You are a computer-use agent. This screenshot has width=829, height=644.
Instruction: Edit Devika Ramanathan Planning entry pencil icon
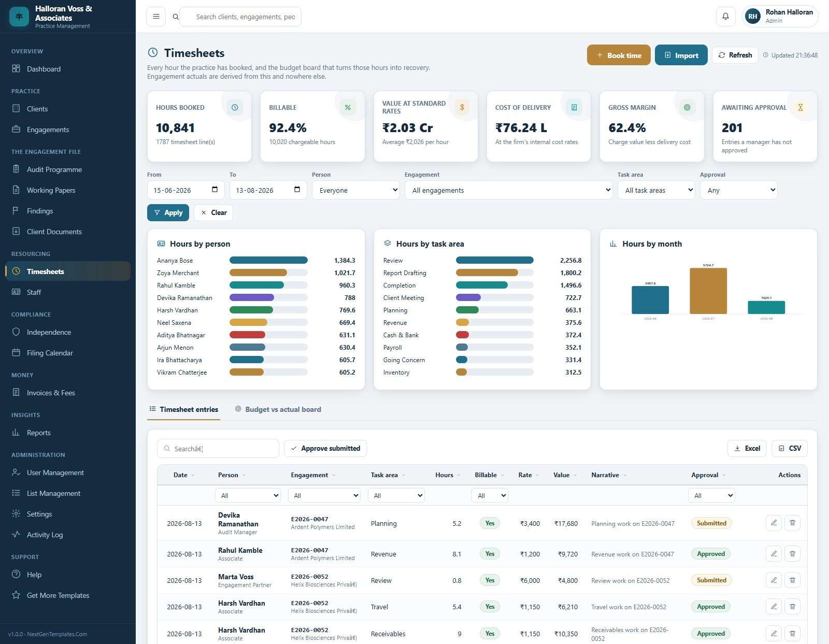coord(774,523)
